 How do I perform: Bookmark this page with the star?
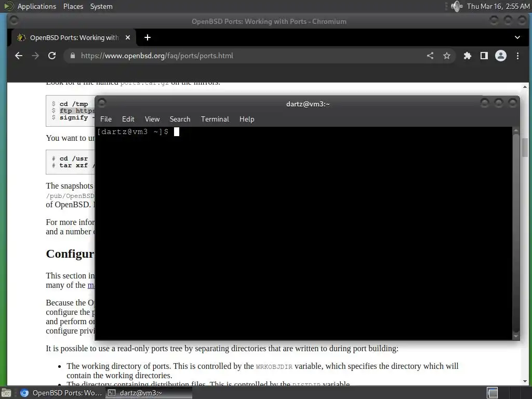pyautogui.click(x=447, y=56)
